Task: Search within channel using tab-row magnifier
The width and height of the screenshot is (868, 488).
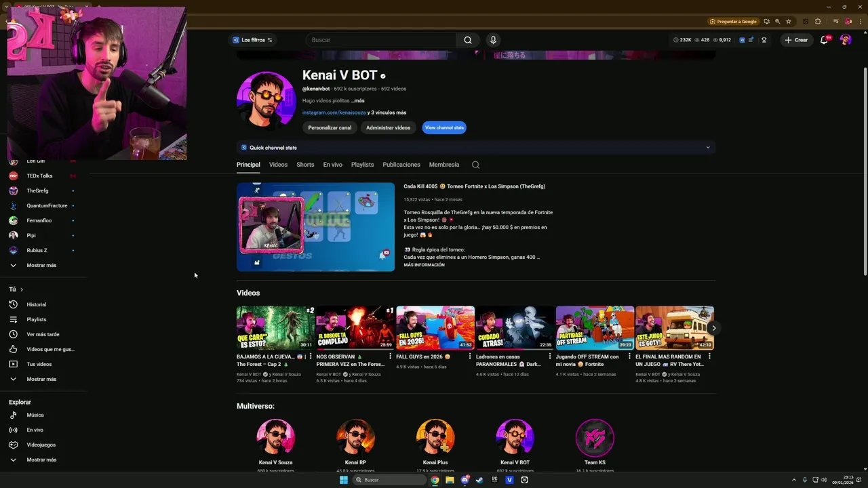Action: tap(475, 165)
